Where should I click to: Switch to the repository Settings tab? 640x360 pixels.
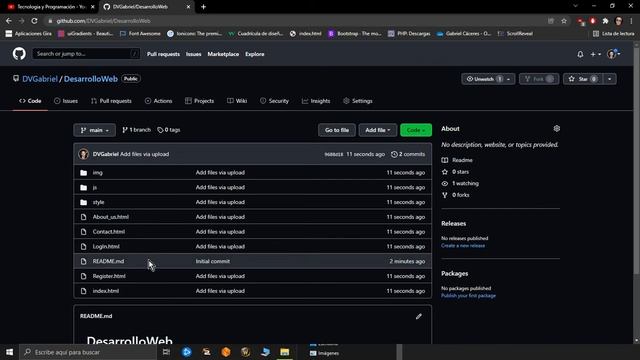[x=358, y=101]
